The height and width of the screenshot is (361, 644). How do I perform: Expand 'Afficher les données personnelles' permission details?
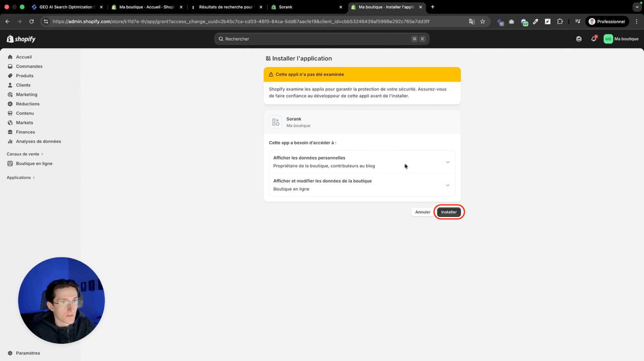click(447, 161)
